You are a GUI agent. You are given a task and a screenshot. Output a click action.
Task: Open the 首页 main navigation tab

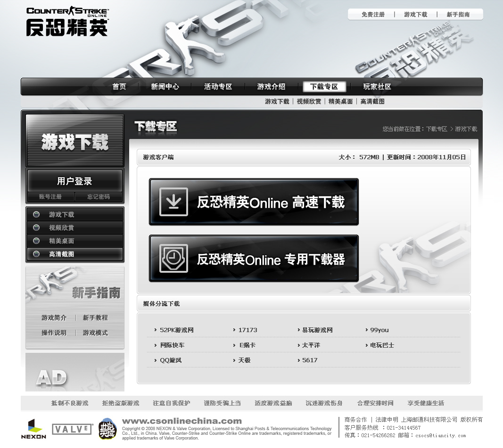pyautogui.click(x=119, y=87)
